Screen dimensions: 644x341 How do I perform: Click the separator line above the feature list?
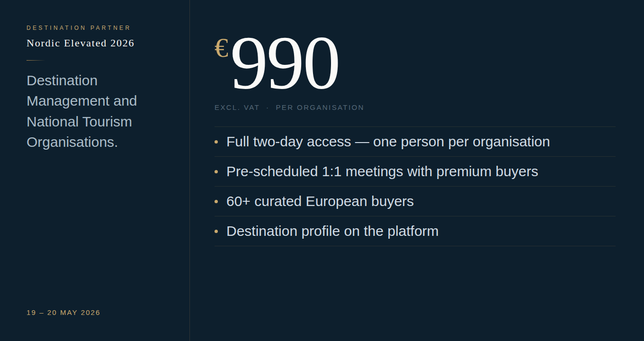coord(415,126)
